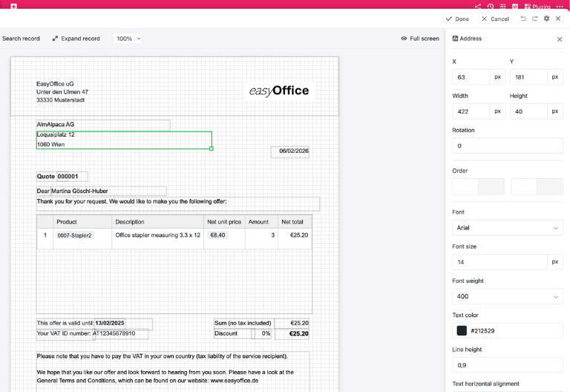Image resolution: width=570 pixels, height=392 pixels.
Task: Cancel the page design edits
Action: [x=495, y=19]
